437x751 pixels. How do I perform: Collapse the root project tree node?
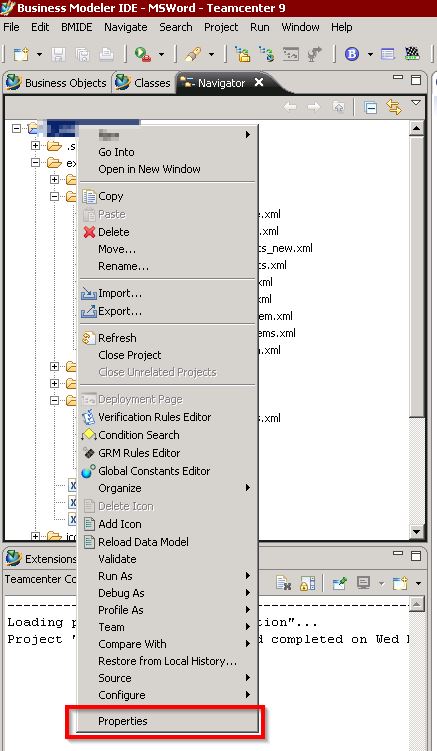click(16, 128)
